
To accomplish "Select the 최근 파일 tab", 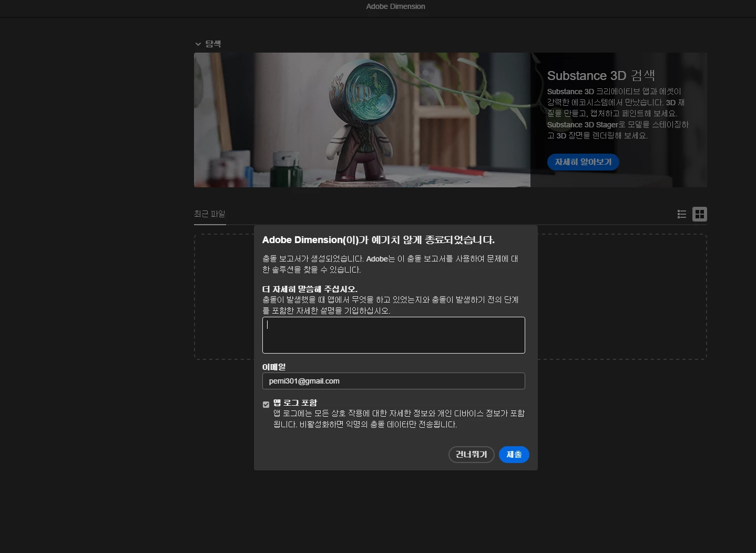I will point(210,214).
